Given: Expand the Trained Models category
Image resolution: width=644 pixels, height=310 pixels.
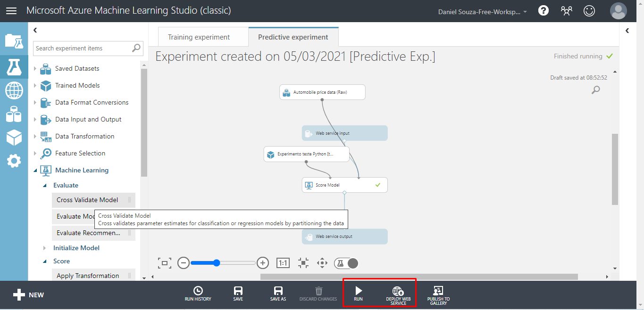Looking at the screenshot, I should click(x=35, y=85).
